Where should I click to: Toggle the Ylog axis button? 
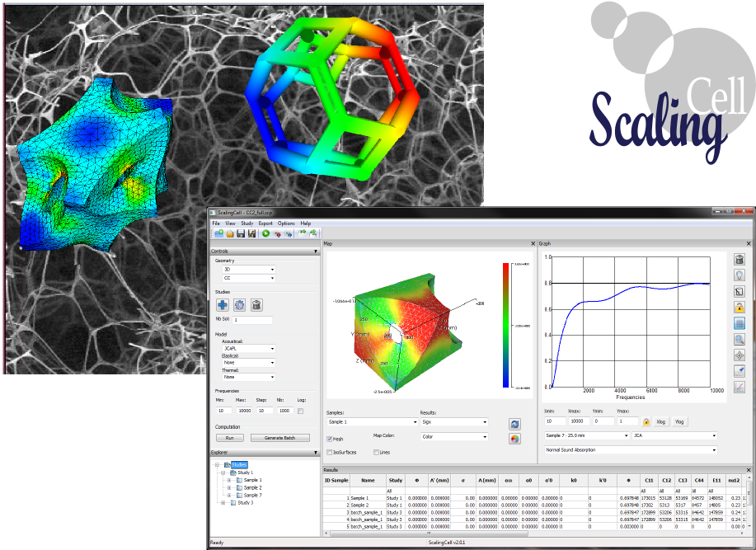[x=679, y=422]
